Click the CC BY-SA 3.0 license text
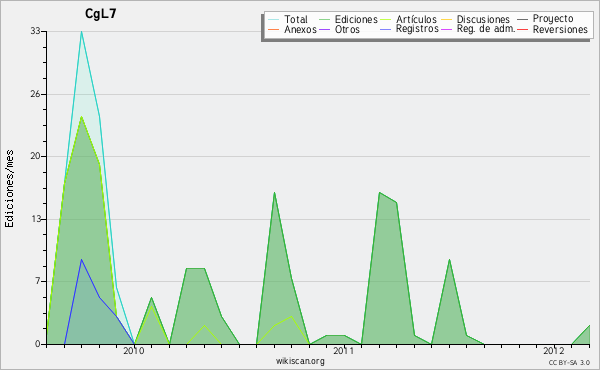 coord(569,362)
